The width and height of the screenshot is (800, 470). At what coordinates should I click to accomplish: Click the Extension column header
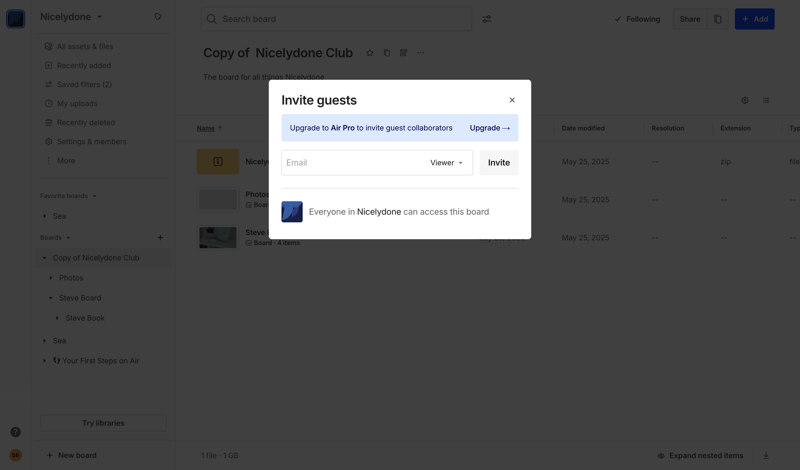pyautogui.click(x=735, y=128)
